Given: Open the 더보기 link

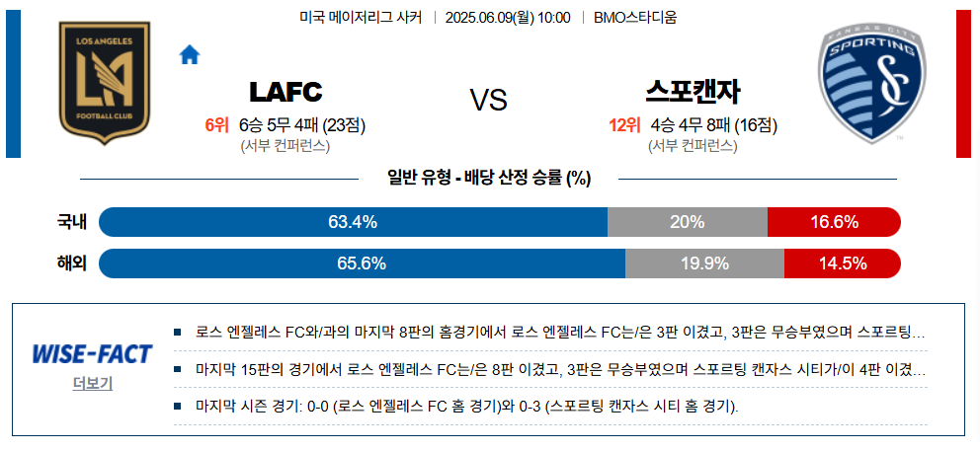Looking at the screenshot, I should click(x=92, y=383).
